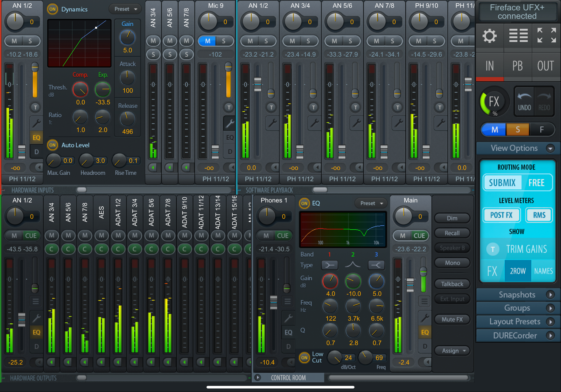561x392 pixels.
Task: Click the Main output wrench icon
Action: click(x=425, y=318)
